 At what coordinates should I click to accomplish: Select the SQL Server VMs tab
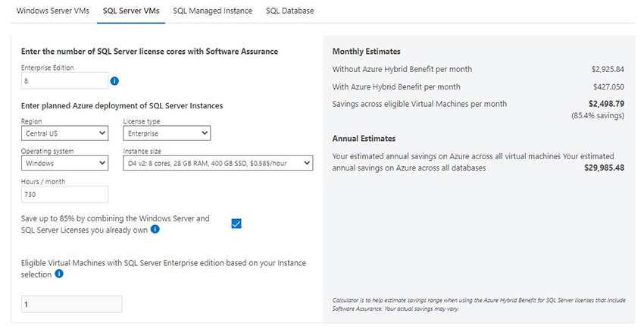coord(131,11)
